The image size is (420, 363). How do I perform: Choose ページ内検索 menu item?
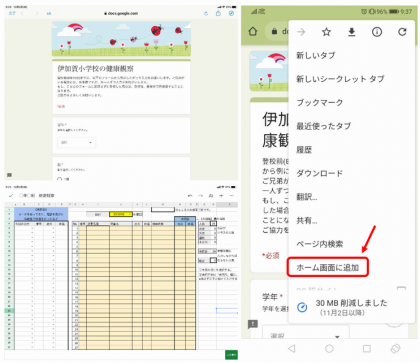(x=320, y=244)
